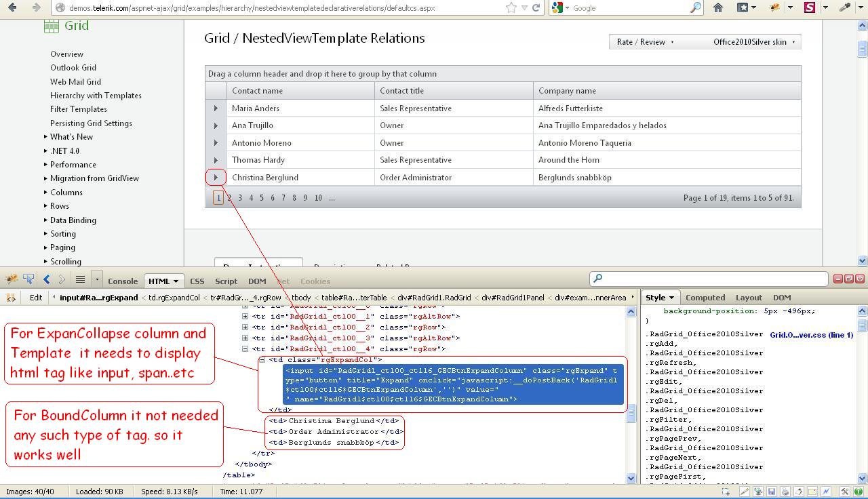
Task: Open the Bookmarks star toolbar button
Action: coord(743,7)
